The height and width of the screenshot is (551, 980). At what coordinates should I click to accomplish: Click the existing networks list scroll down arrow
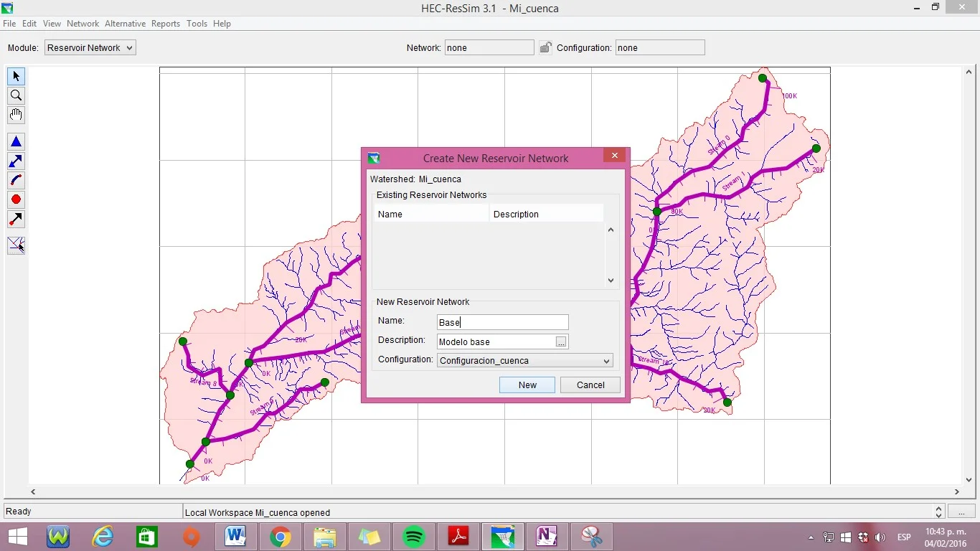coord(611,281)
